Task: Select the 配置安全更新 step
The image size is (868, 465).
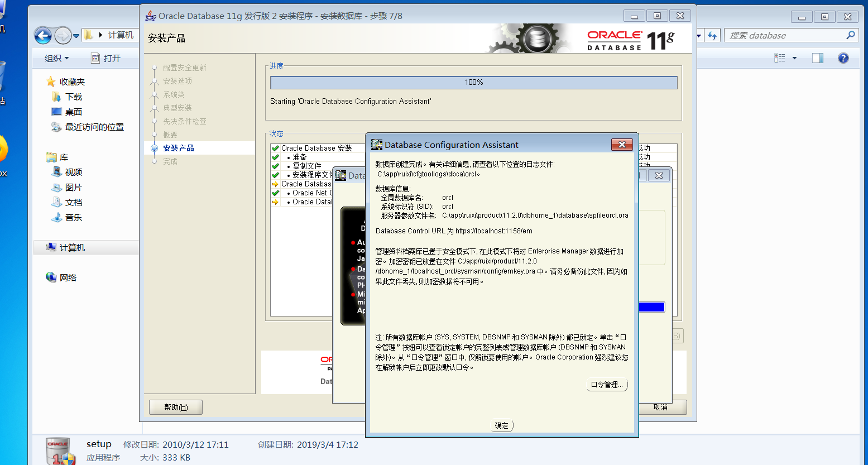Action: pyautogui.click(x=185, y=68)
